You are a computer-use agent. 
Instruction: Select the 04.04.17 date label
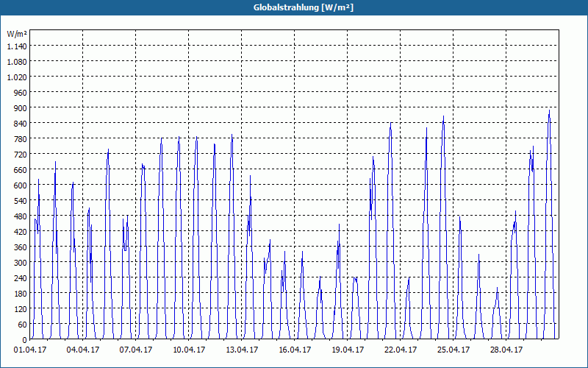(83, 350)
